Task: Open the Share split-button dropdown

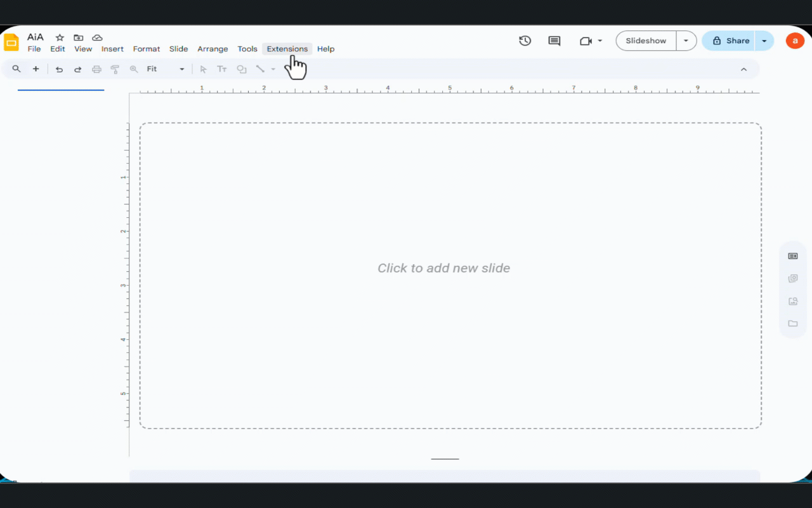Action: (764, 40)
